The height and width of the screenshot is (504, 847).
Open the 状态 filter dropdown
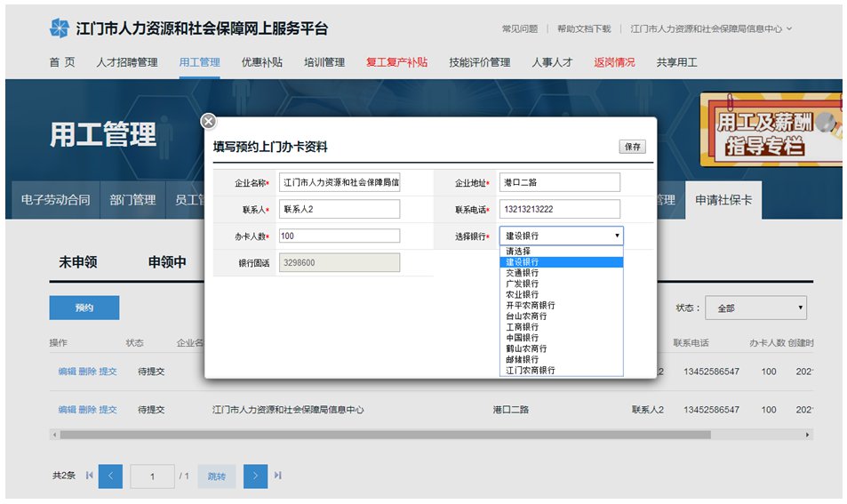[x=755, y=308]
